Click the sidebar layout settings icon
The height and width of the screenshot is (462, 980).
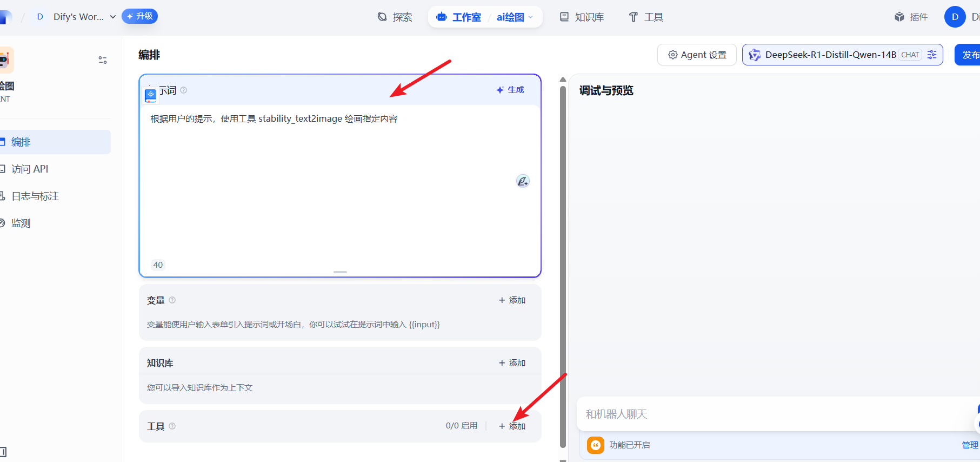pos(102,60)
